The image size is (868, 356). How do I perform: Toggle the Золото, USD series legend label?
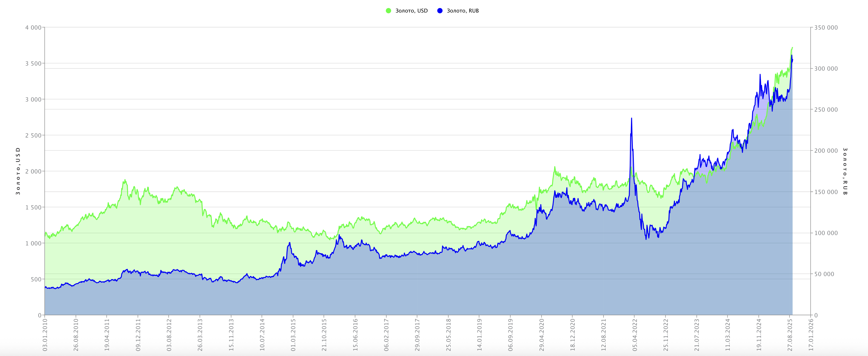(x=411, y=11)
